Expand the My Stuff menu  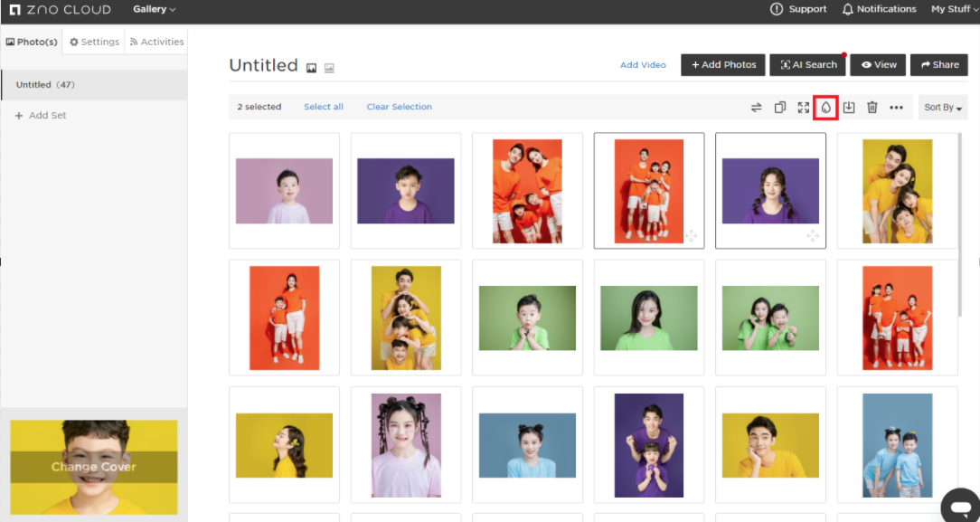point(955,9)
